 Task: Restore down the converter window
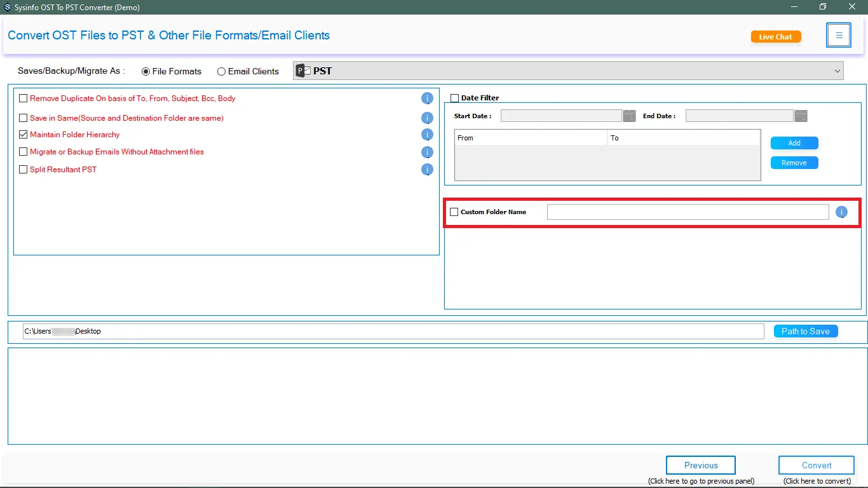click(823, 7)
